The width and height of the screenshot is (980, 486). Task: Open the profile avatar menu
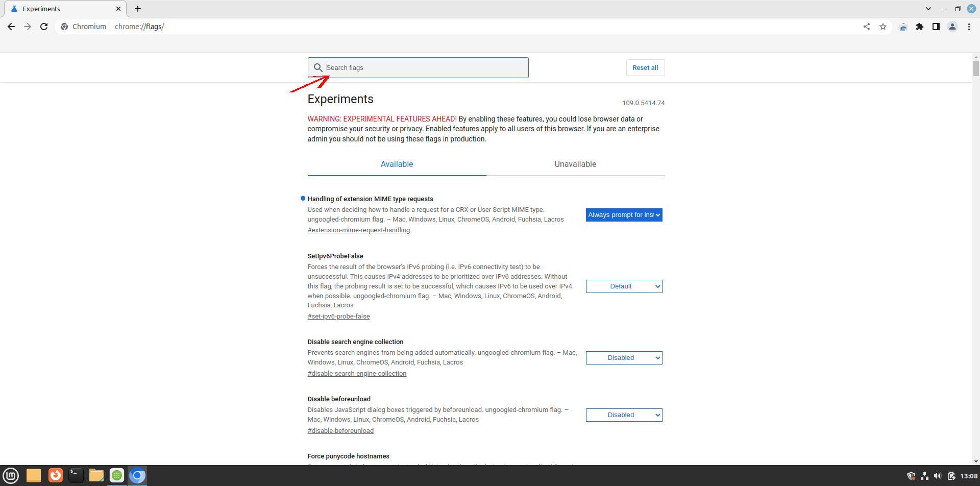(952, 27)
